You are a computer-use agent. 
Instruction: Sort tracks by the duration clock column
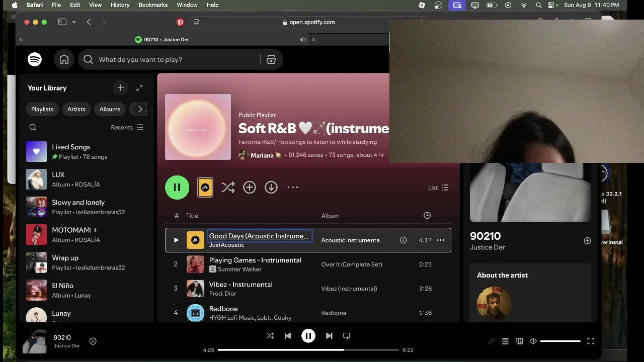427,216
